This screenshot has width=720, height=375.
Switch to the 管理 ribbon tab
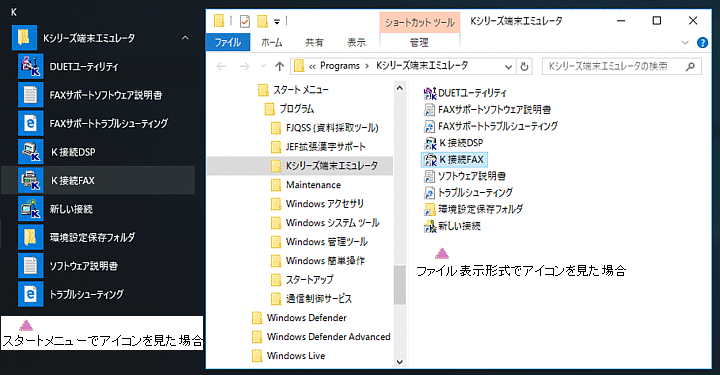419,43
